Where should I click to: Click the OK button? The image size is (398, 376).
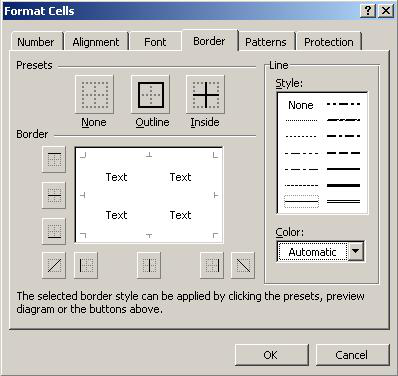[271, 355]
